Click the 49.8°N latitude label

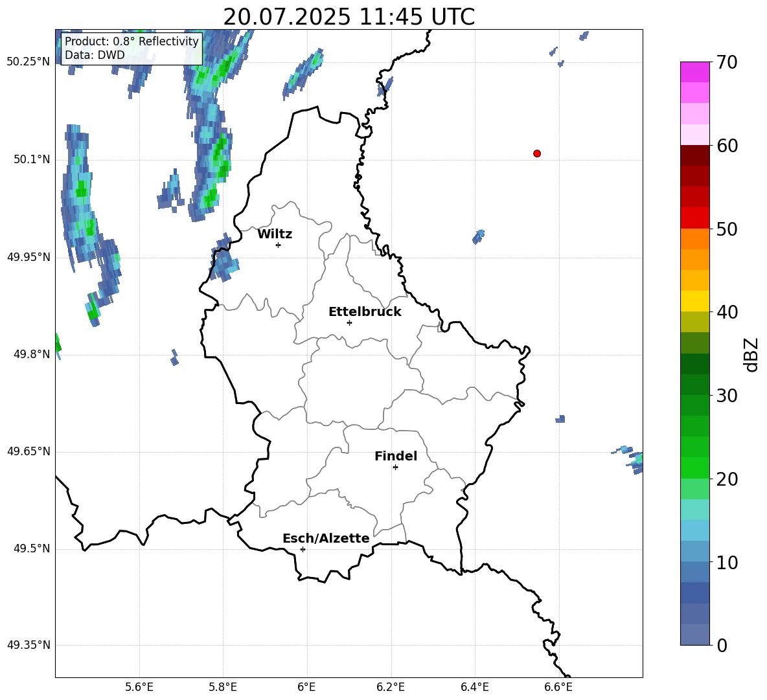tap(32, 354)
